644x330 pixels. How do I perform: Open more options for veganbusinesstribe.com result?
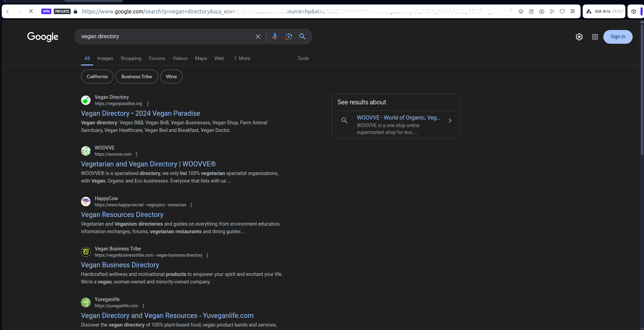click(x=207, y=255)
